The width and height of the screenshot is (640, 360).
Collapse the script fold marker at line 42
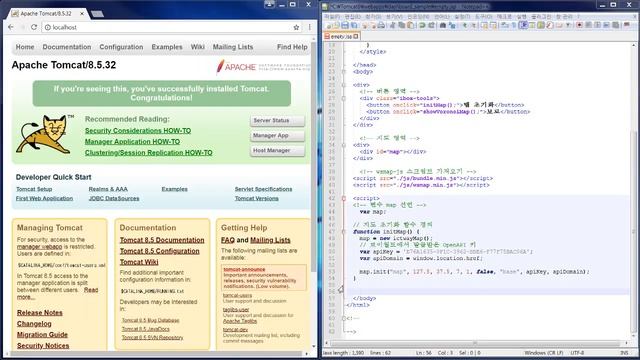click(344, 198)
